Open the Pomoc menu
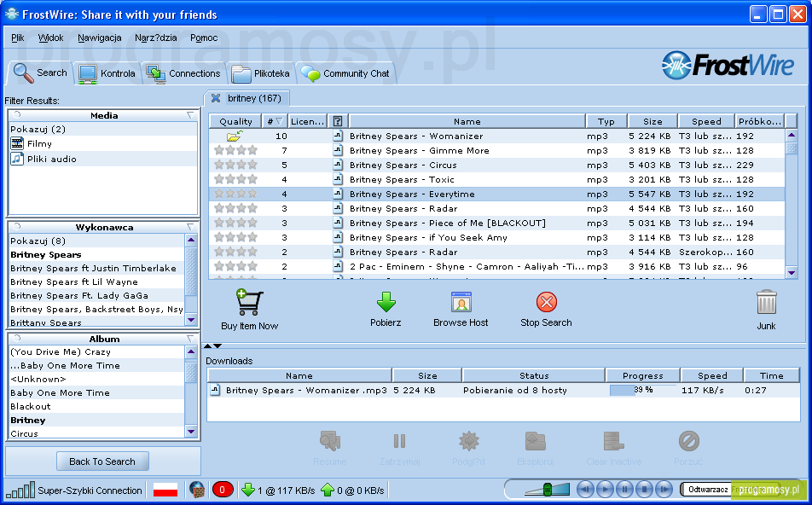 [204, 38]
